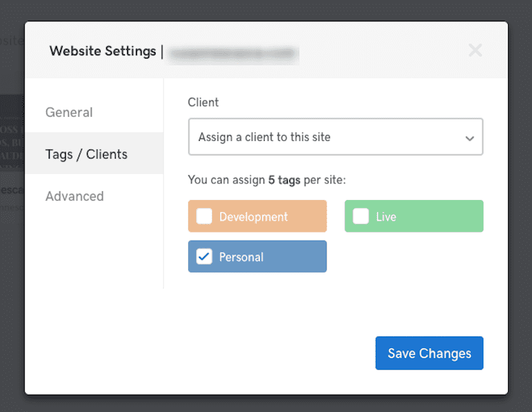
Task: Check the Development tag checkbox
Action: (x=204, y=216)
